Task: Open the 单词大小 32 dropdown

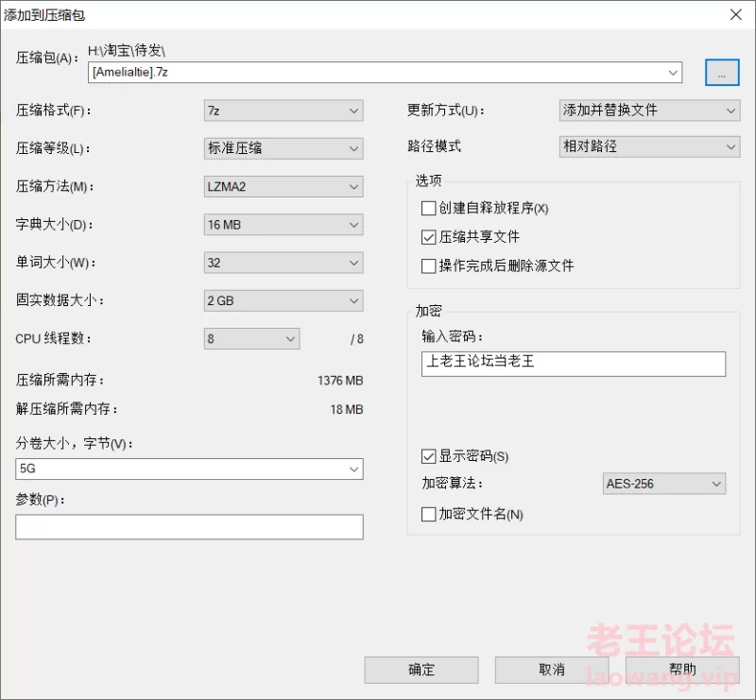Action: tap(283, 263)
